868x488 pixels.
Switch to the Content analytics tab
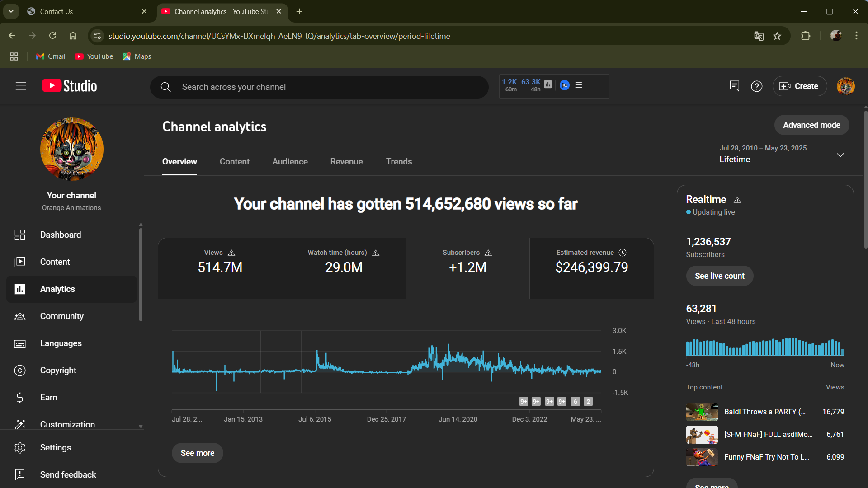pos(234,162)
